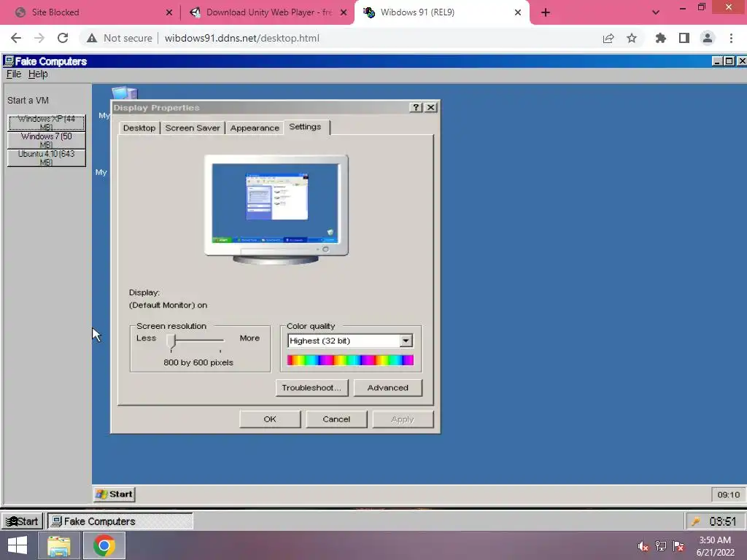Bookmark this page with the star icon
Image resolution: width=747 pixels, height=560 pixels.
[632, 38]
